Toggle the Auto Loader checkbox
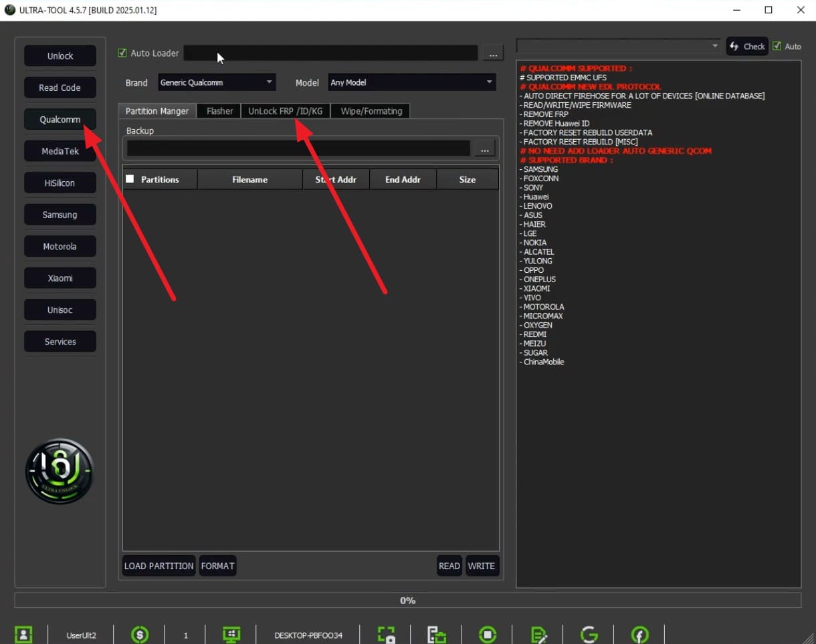Image resolution: width=816 pixels, height=644 pixels. tap(122, 53)
